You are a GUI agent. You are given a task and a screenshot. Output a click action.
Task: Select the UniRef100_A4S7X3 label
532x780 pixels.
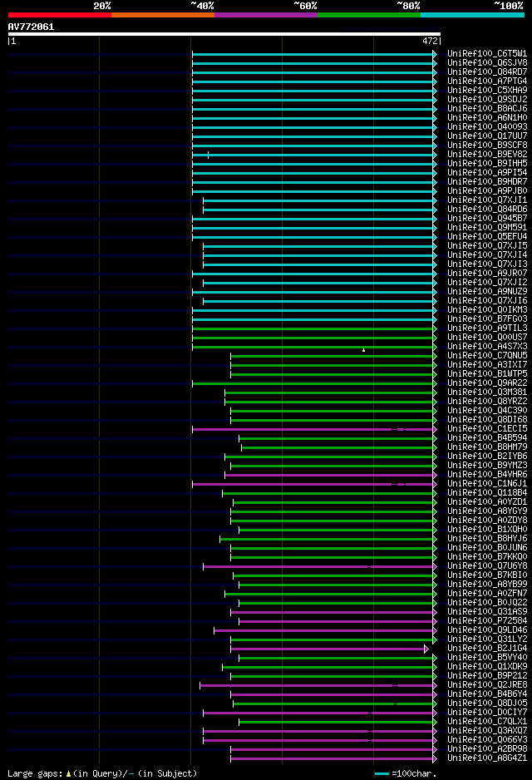(487, 346)
